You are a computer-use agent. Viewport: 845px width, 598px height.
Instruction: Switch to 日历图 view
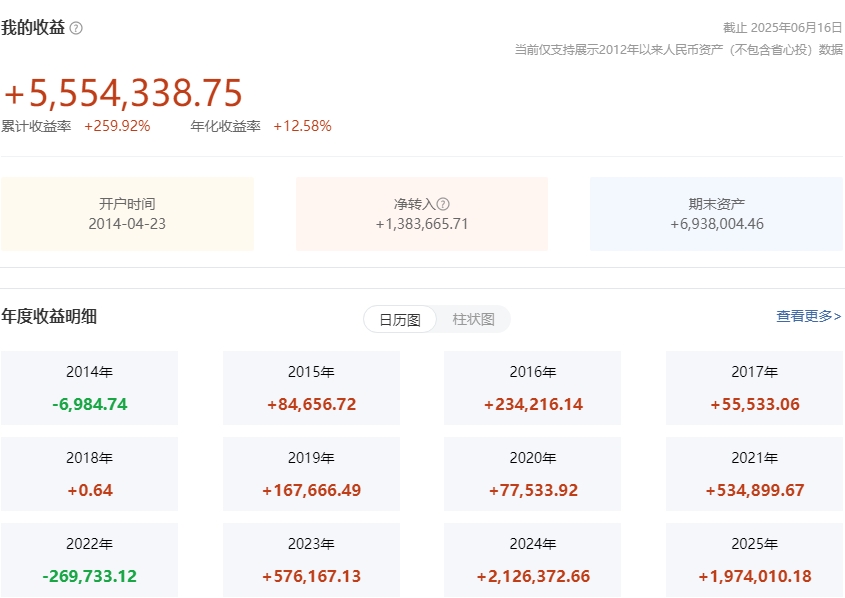pyautogui.click(x=400, y=320)
